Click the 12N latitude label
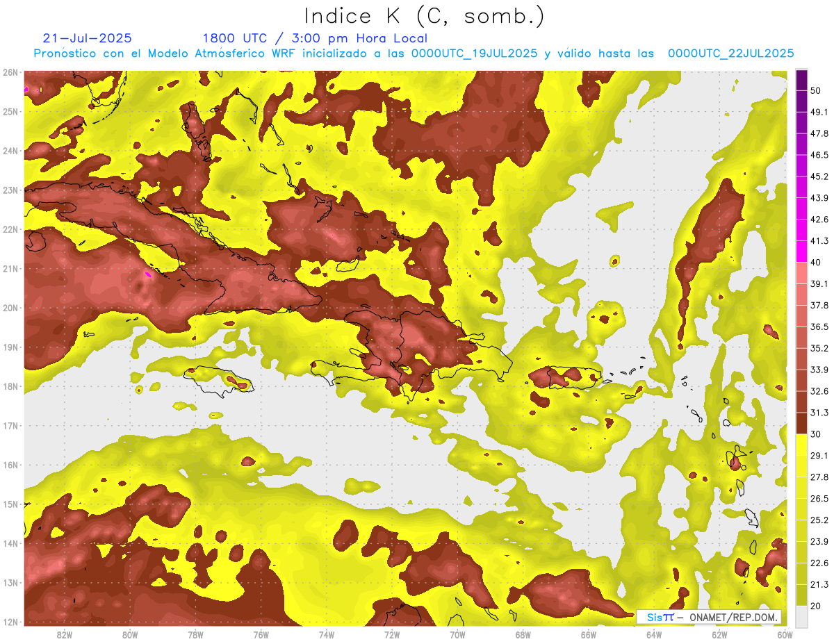 pos(10,622)
